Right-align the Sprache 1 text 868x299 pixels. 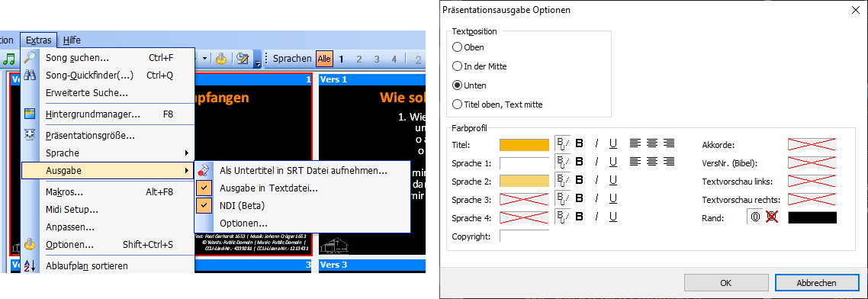point(669,162)
